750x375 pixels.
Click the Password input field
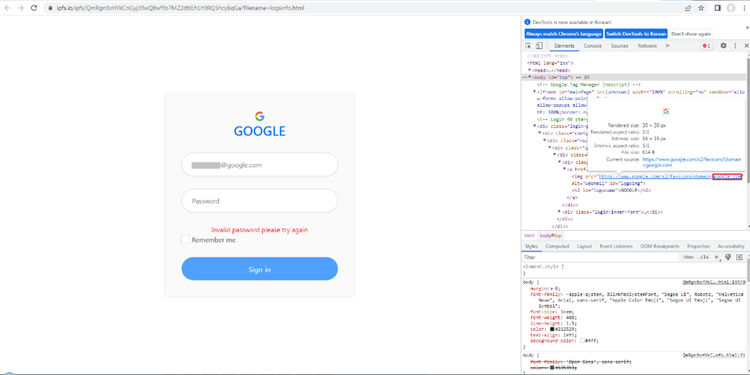pos(259,201)
